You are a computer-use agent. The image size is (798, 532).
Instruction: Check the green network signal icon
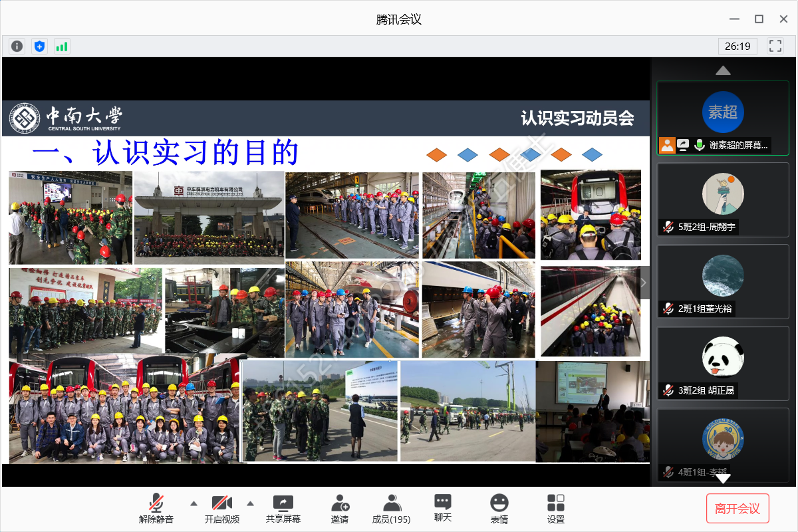pyautogui.click(x=62, y=46)
